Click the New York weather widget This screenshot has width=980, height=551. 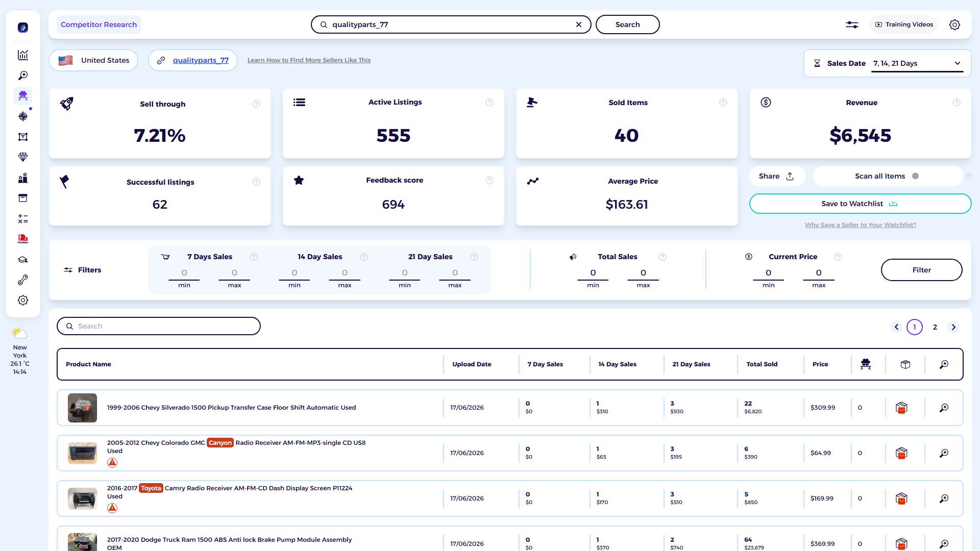[x=20, y=352]
